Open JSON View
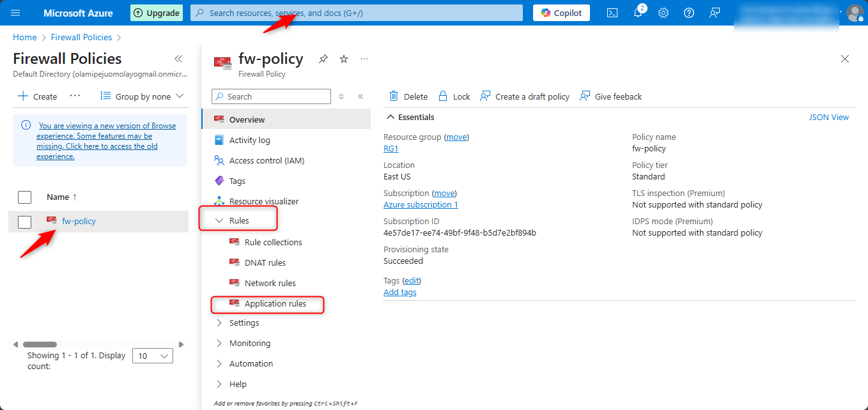This screenshot has height=410, width=868. click(x=829, y=117)
